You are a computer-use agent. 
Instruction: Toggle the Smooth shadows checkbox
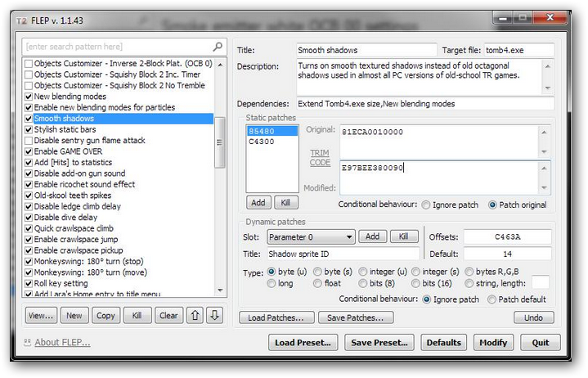click(x=29, y=119)
